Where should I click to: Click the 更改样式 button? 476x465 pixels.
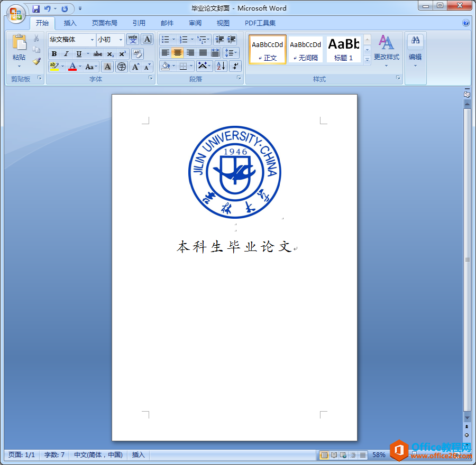[386, 51]
